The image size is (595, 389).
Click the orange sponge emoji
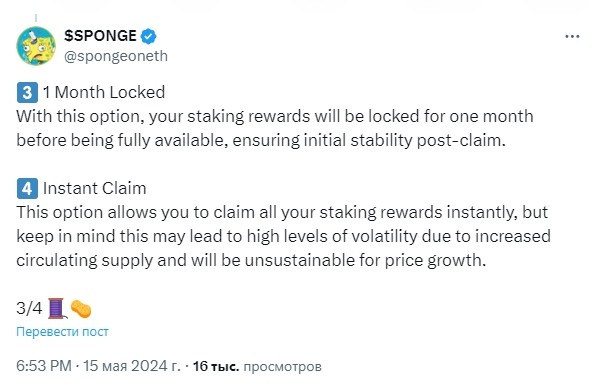tap(81, 309)
